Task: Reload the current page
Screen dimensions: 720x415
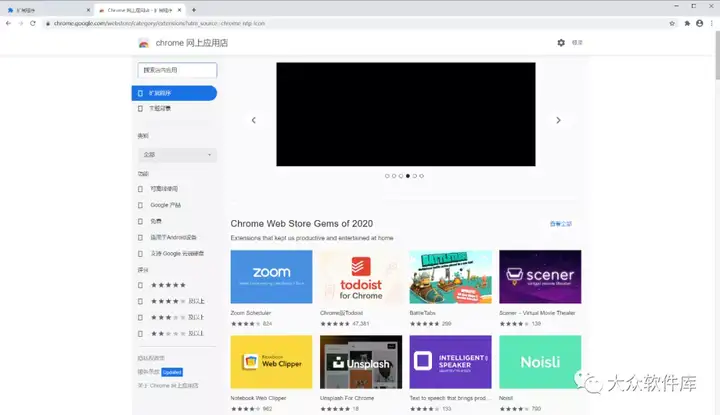Action: (x=33, y=23)
